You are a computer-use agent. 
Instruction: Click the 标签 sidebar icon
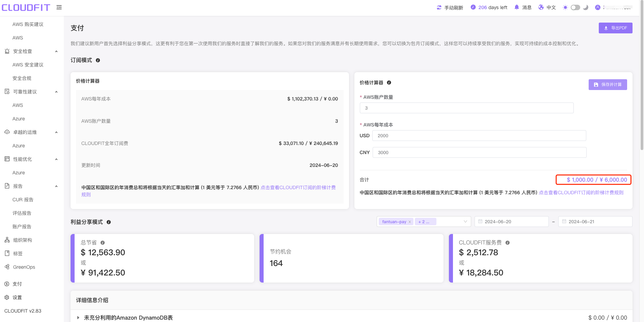click(7, 253)
